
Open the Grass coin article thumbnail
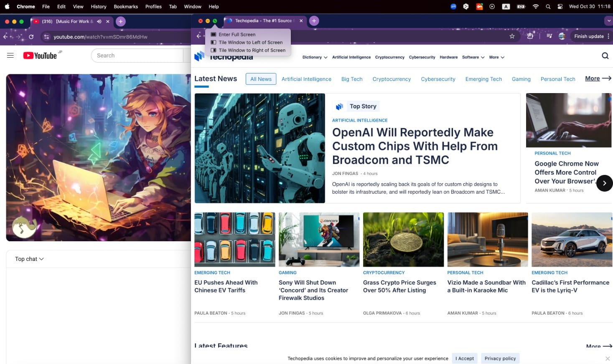(403, 240)
